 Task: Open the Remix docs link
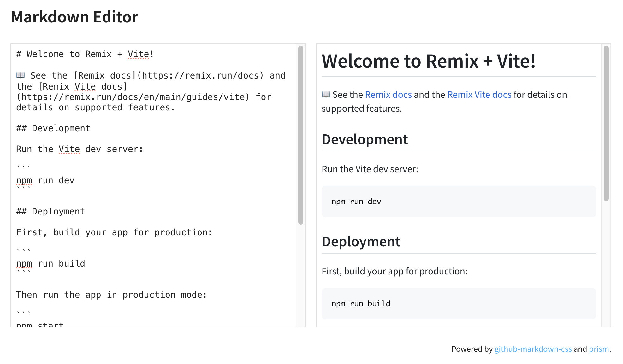[x=388, y=95]
